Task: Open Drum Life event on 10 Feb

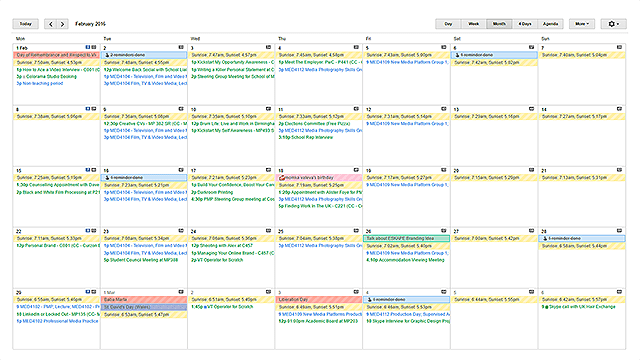Action: 233,123
